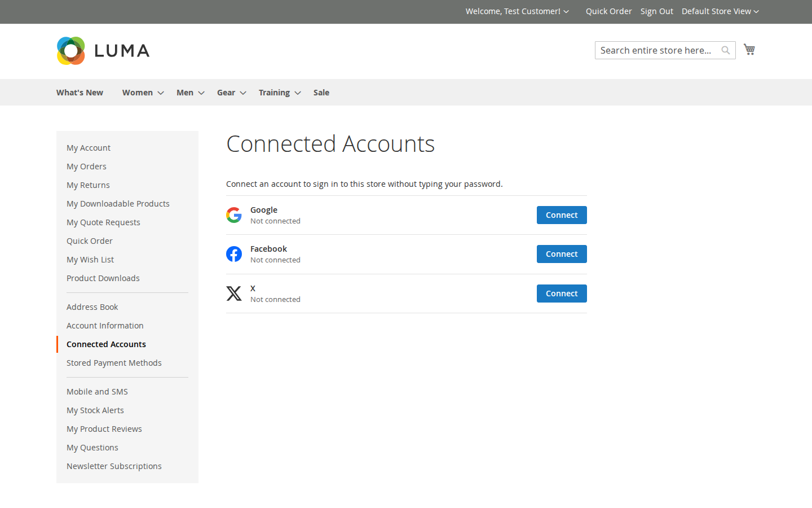
Task: Open Address Book in sidebar
Action: pos(92,307)
